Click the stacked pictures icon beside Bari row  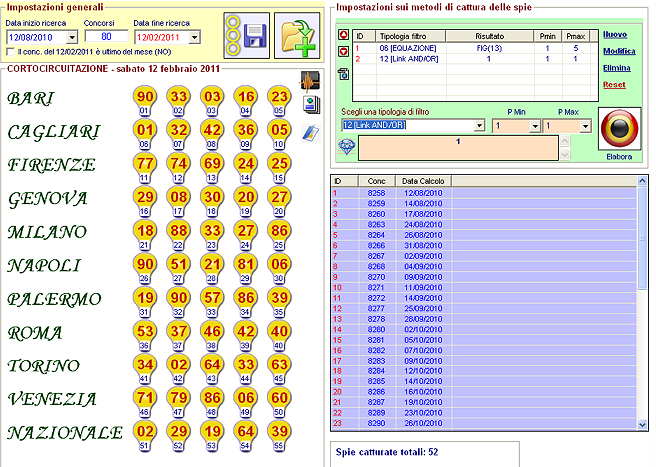(x=309, y=102)
